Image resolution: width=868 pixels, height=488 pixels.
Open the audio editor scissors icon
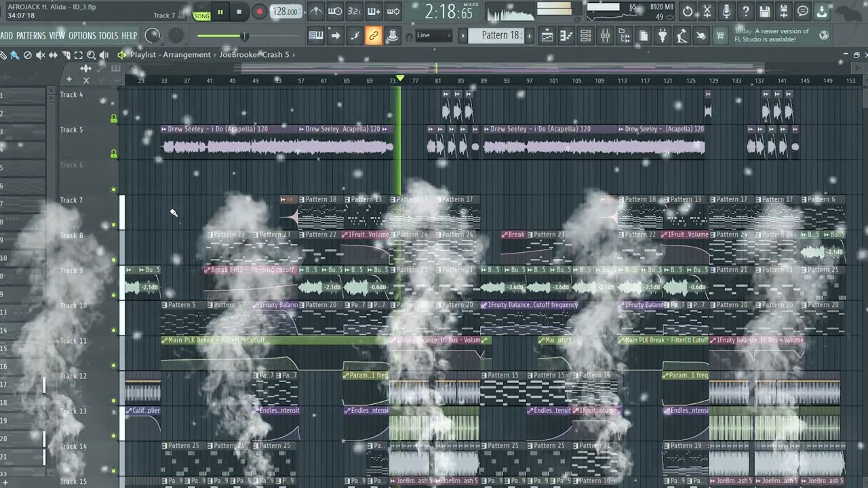[x=707, y=12]
